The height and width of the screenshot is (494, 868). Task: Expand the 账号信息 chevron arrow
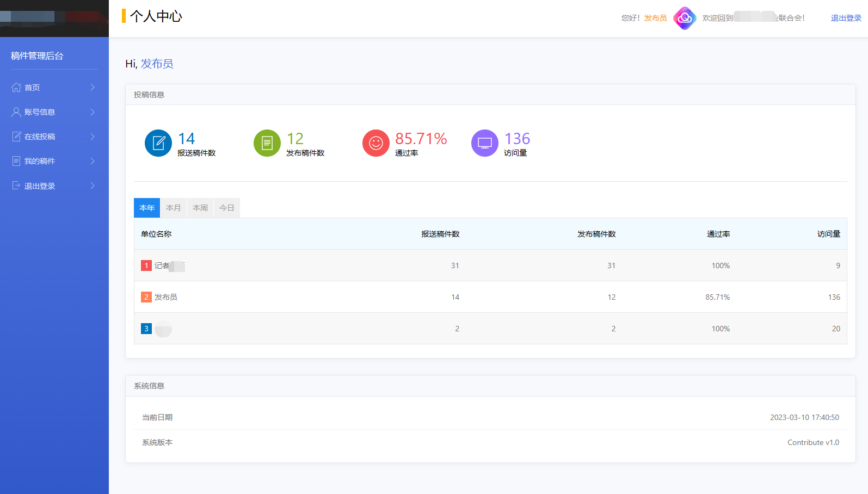point(93,112)
